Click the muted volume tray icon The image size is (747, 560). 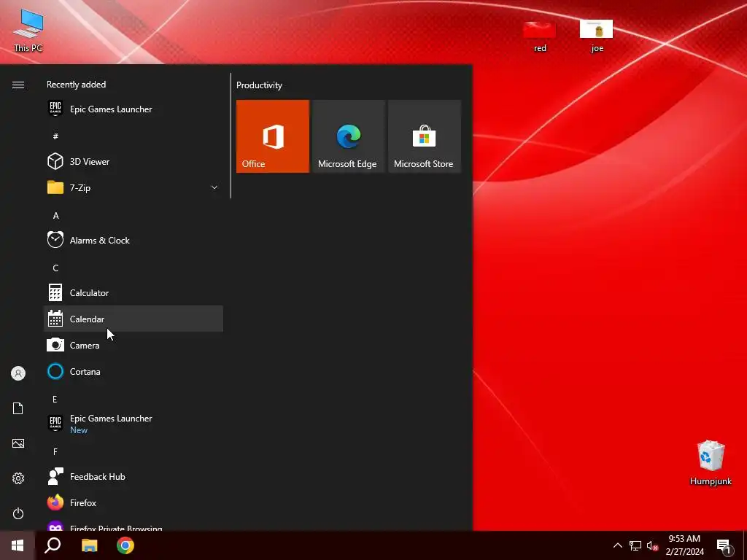tap(652, 545)
